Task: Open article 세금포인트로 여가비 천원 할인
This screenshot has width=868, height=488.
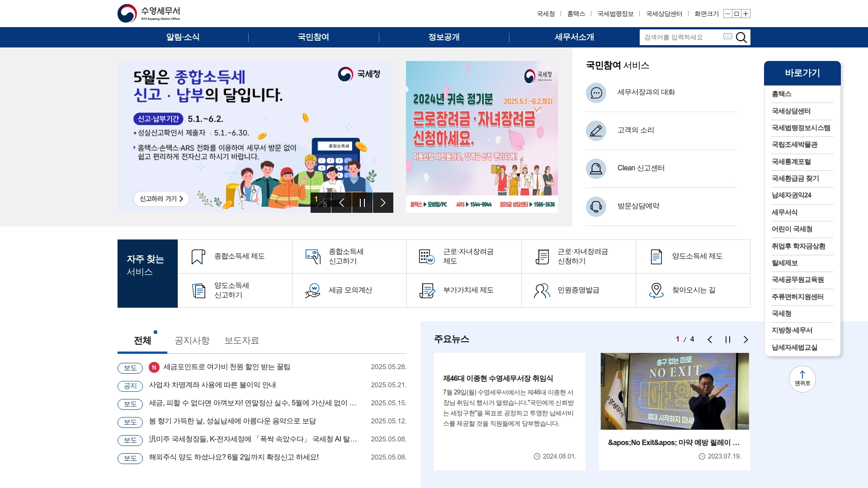Action: coord(226,367)
